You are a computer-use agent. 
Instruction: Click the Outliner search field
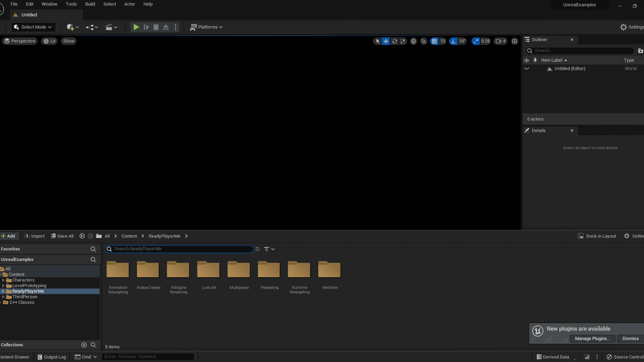580,51
